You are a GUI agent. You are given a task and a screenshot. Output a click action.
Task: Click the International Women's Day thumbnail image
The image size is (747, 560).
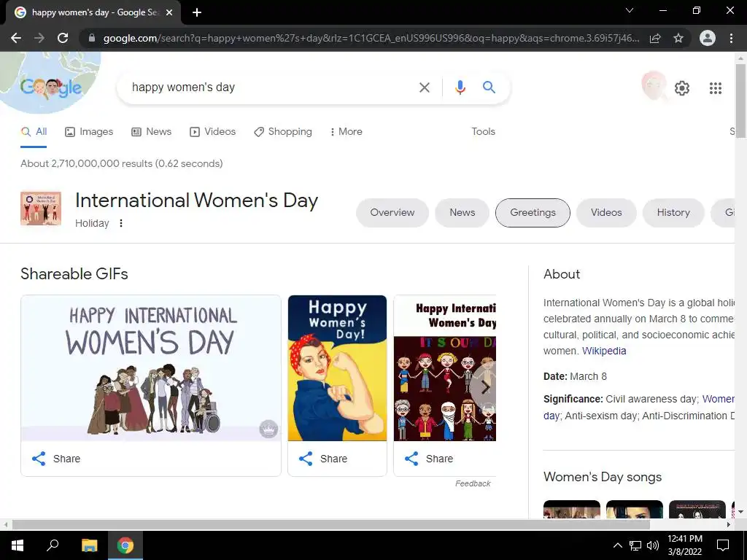click(x=41, y=208)
